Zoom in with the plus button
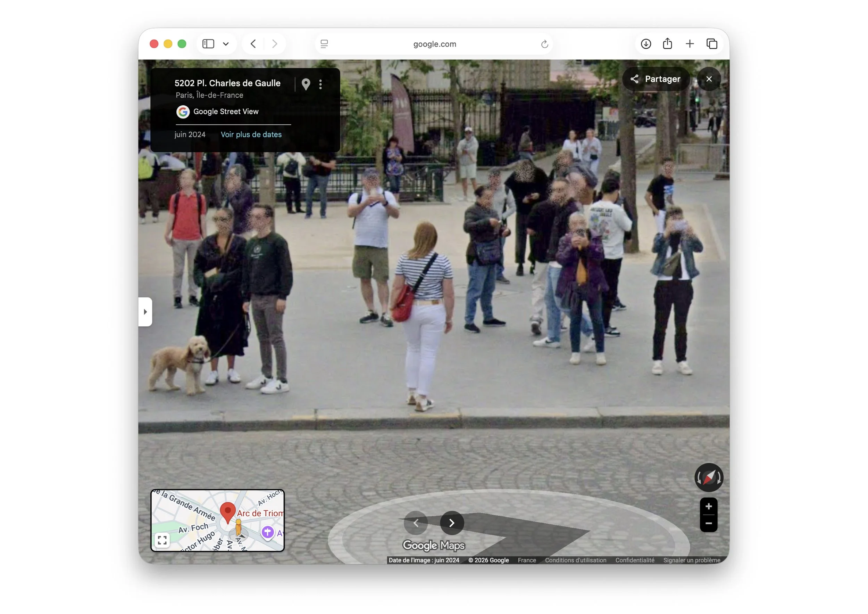Viewport: 868px width, 614px height. (x=709, y=506)
